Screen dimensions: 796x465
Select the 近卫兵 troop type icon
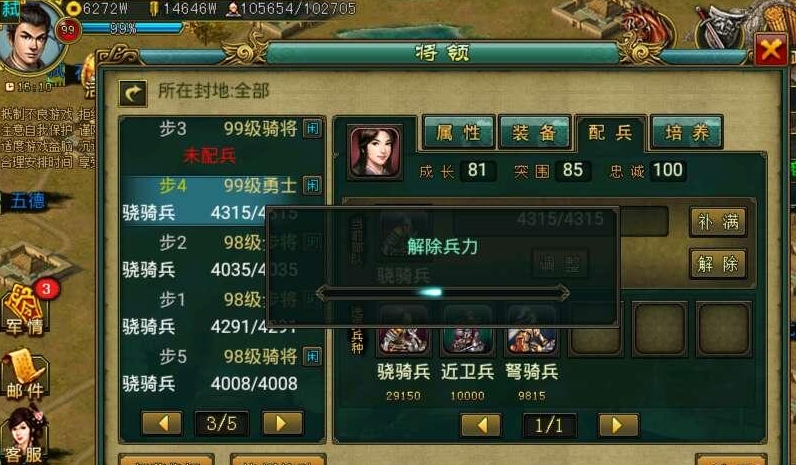[x=468, y=330]
